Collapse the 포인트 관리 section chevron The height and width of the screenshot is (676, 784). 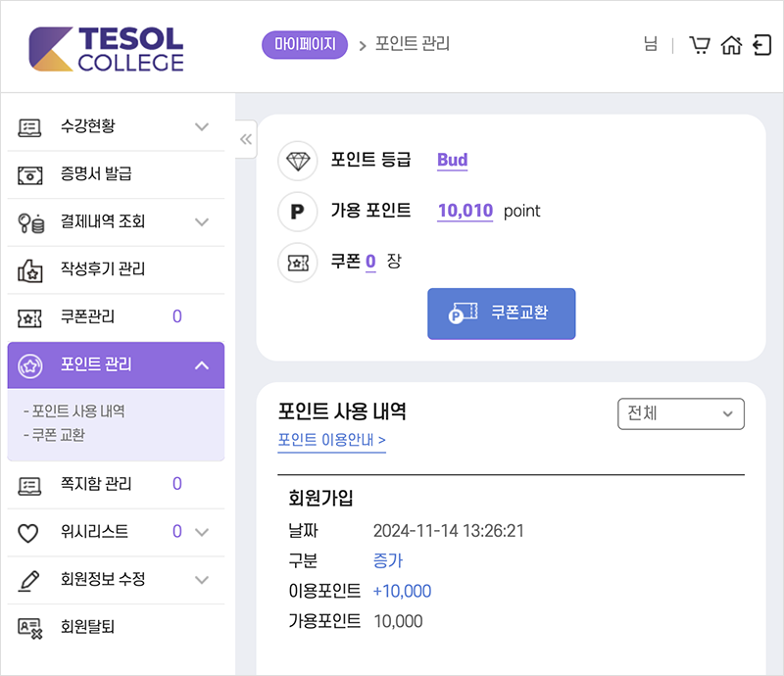(x=202, y=365)
